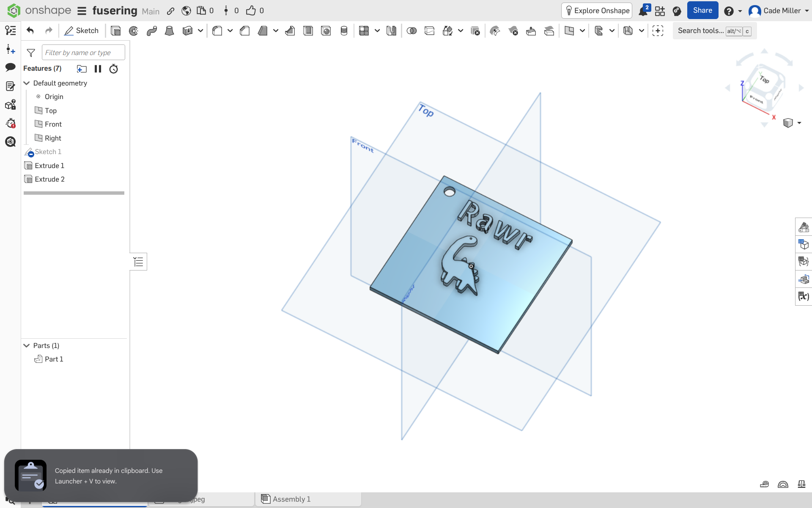Select Extrude 2 feature

49,179
